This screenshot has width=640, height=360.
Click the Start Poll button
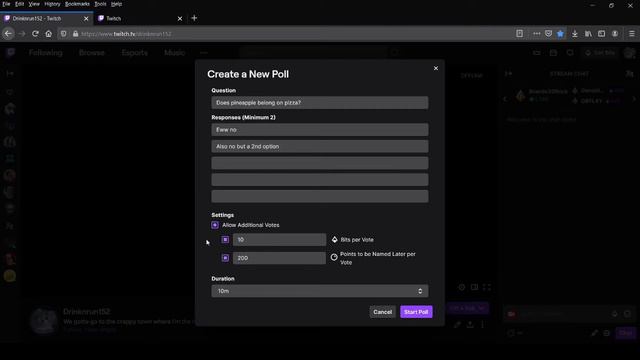click(x=416, y=312)
